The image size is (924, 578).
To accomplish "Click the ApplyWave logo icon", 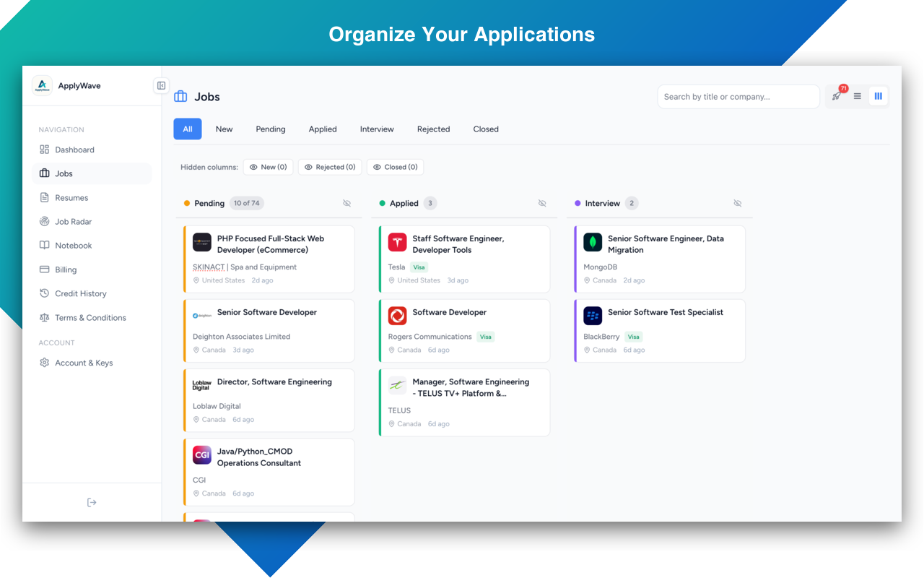I will (43, 86).
